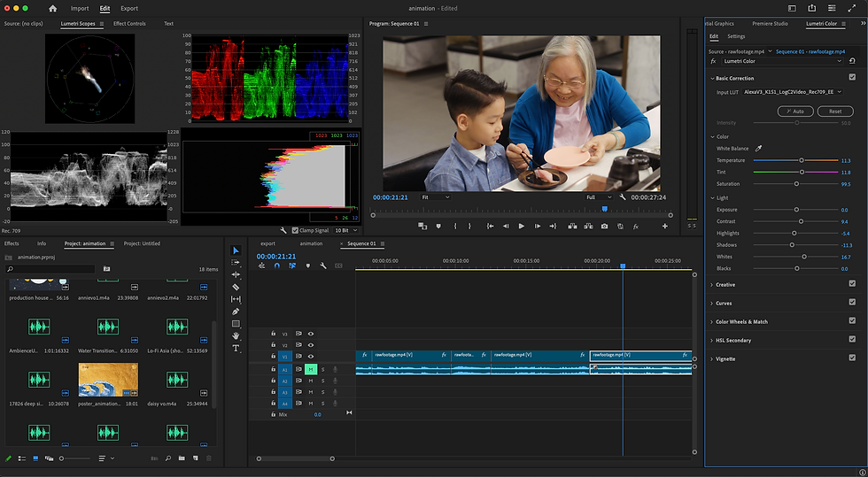Expand Color Wheels & Match section
Viewport: 868px width, 477px height.
click(x=712, y=322)
